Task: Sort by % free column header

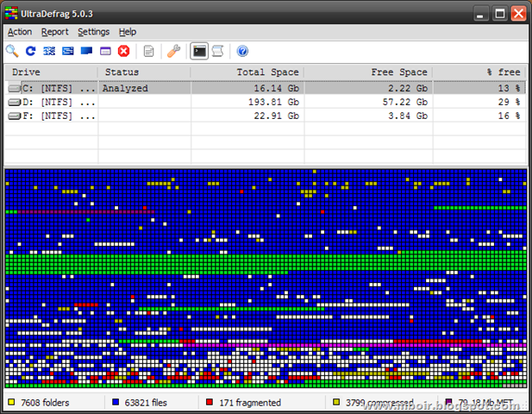Action: [479, 72]
